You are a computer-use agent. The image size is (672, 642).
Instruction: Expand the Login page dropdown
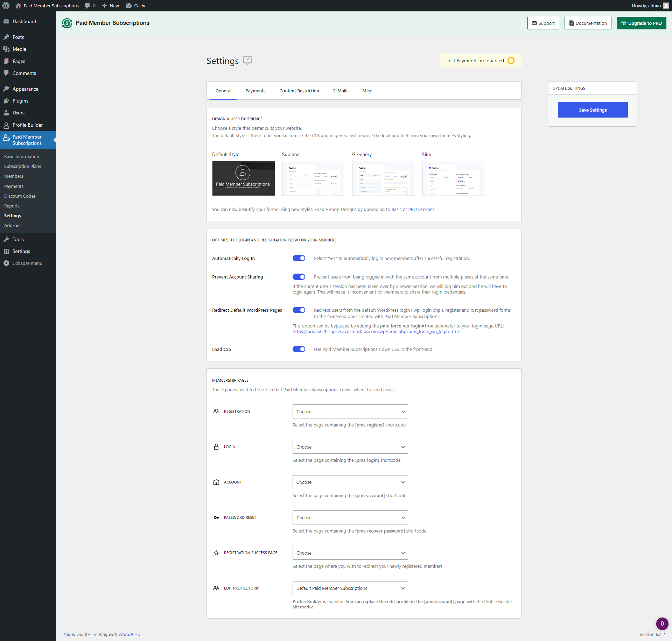click(x=350, y=447)
